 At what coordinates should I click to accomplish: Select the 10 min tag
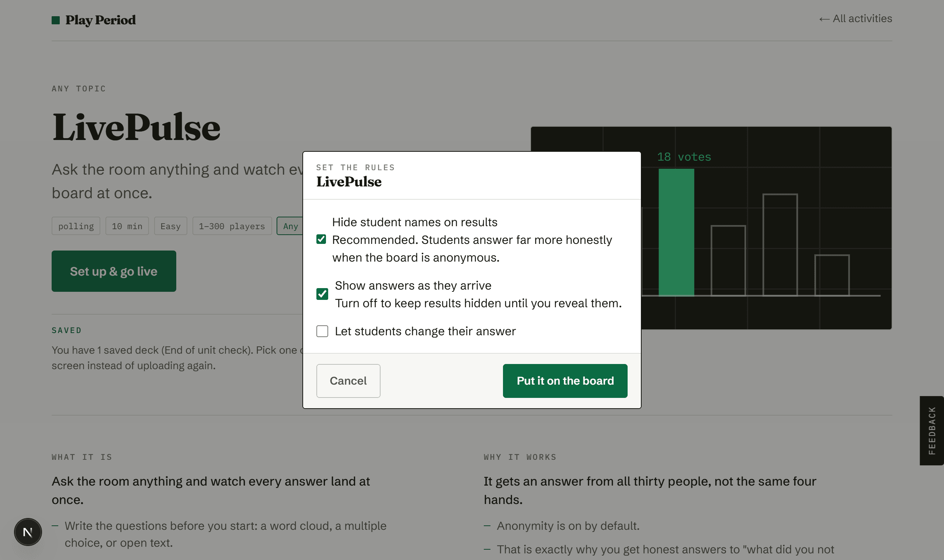click(x=127, y=226)
